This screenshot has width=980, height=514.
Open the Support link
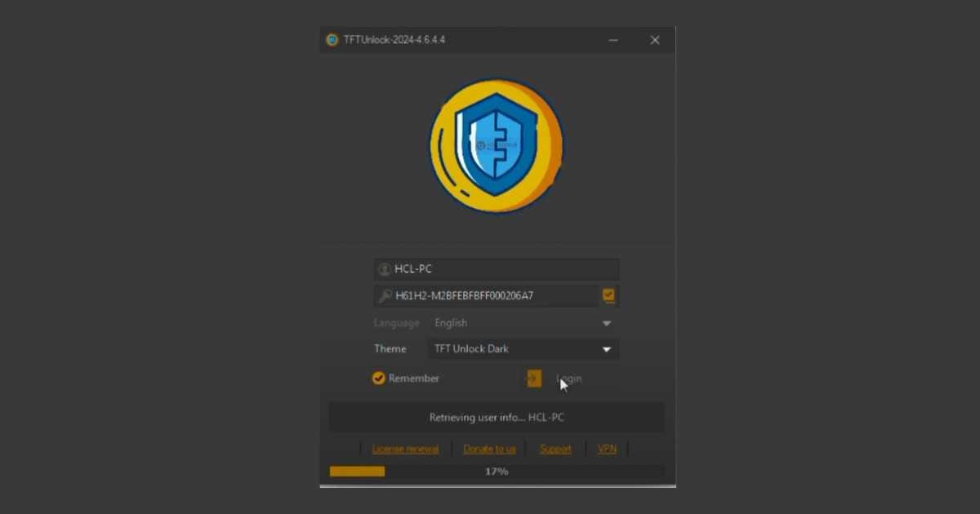[555, 449]
